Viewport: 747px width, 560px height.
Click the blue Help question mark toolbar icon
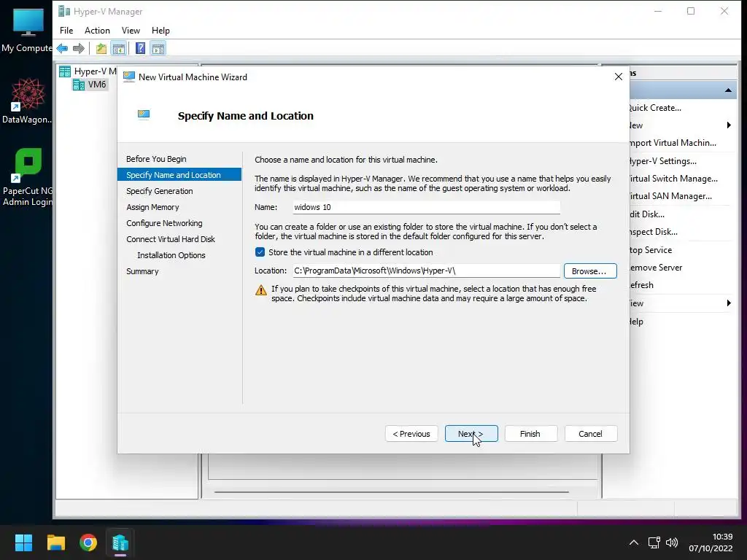pyautogui.click(x=141, y=48)
